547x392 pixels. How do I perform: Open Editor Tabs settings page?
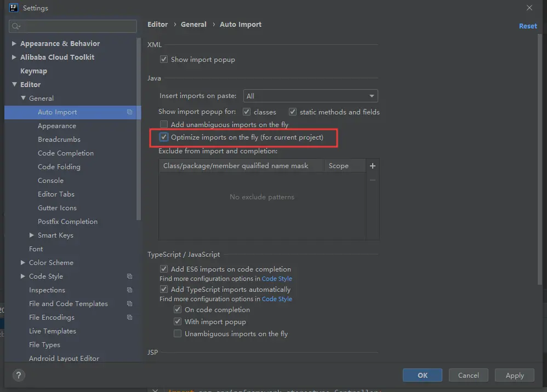click(56, 194)
